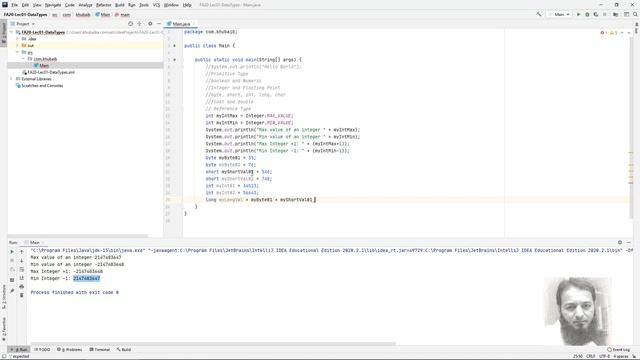Image resolution: width=640 pixels, height=360 pixels.
Task: Open the File menu
Action: (x=14, y=5)
